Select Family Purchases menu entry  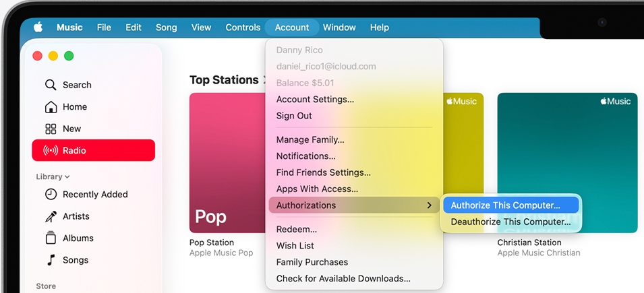354,262
